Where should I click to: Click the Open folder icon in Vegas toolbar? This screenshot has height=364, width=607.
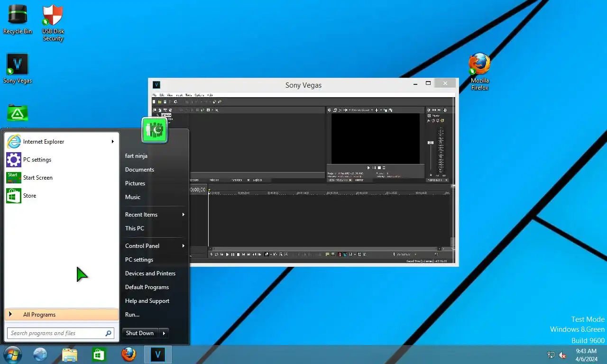(159, 101)
